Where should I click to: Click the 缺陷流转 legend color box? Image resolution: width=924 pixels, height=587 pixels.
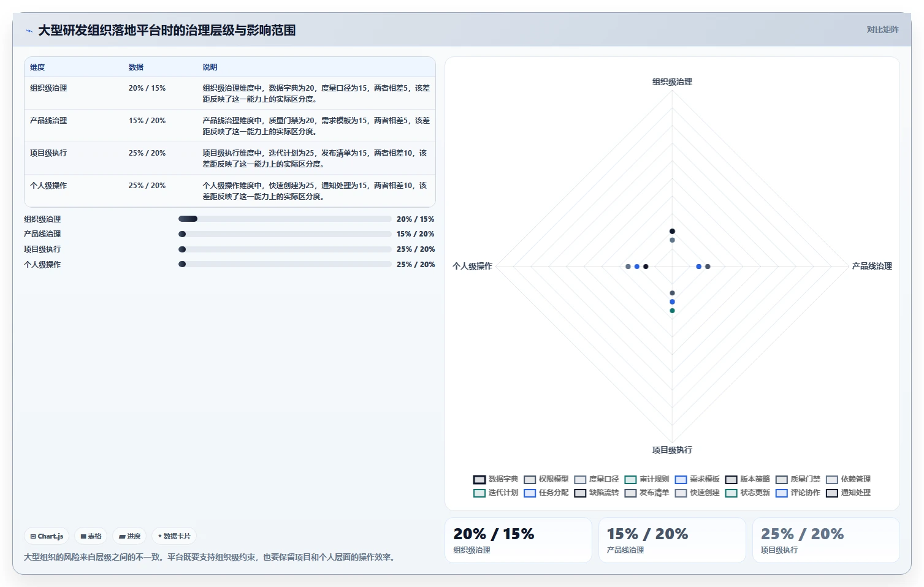pyautogui.click(x=580, y=493)
